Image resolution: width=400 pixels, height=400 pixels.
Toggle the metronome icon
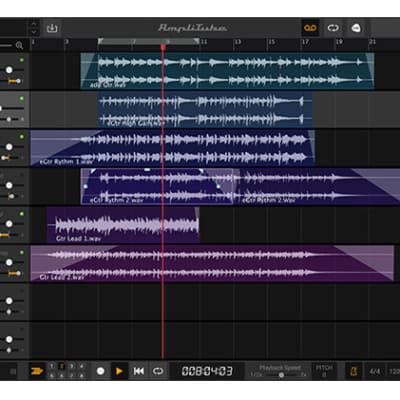(354, 371)
